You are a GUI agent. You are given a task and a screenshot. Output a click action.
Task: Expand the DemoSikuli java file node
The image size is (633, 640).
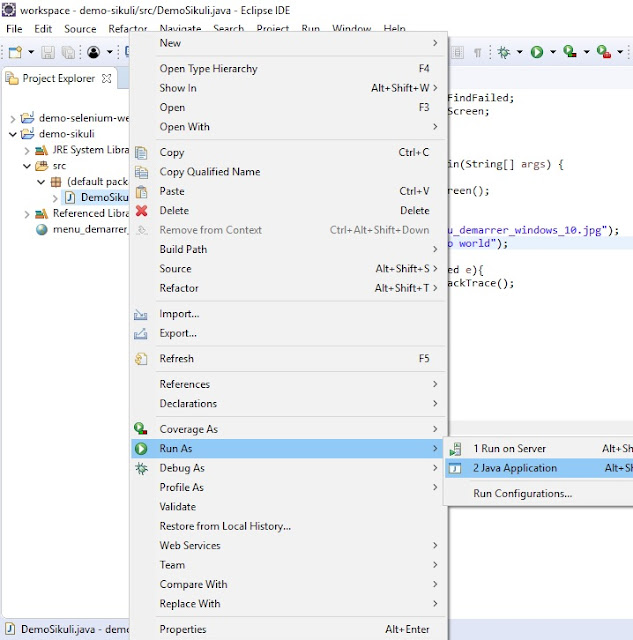click(55, 198)
